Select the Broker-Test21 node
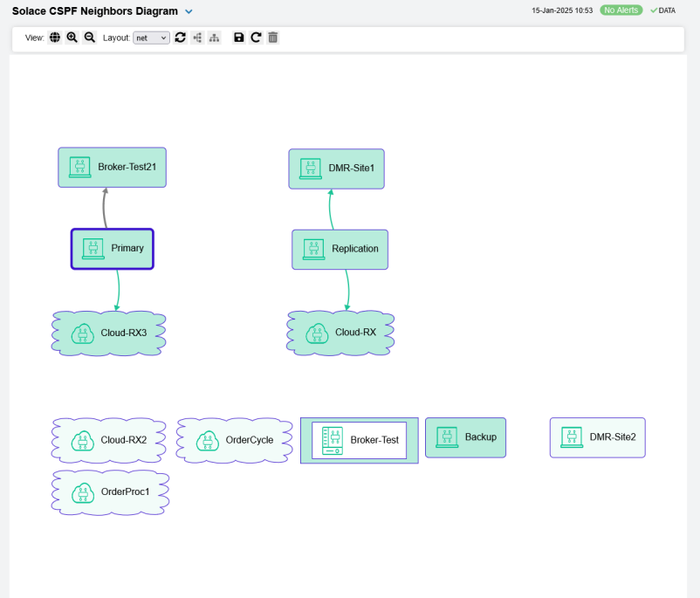The height and width of the screenshot is (598, 700). coord(112,167)
